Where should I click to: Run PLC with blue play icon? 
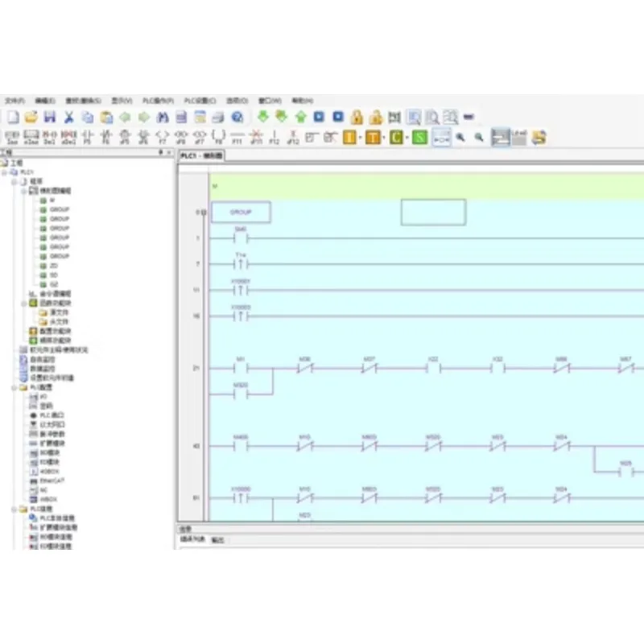pos(319,117)
